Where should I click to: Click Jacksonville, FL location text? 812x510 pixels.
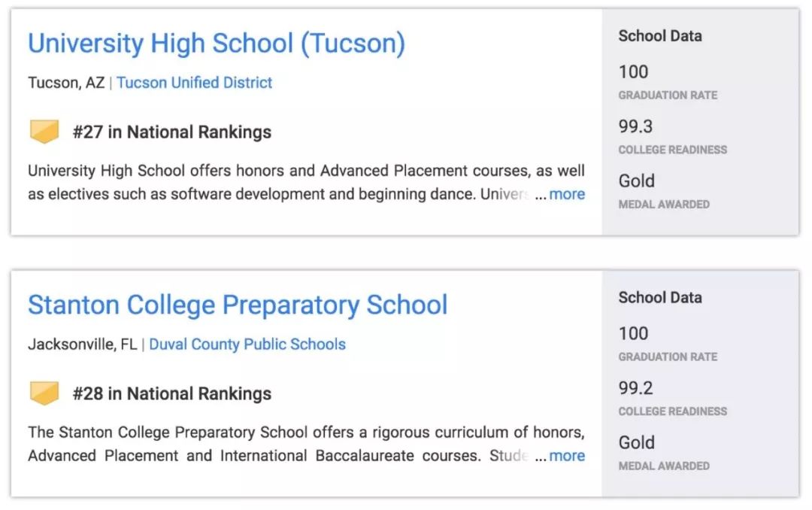(83, 345)
